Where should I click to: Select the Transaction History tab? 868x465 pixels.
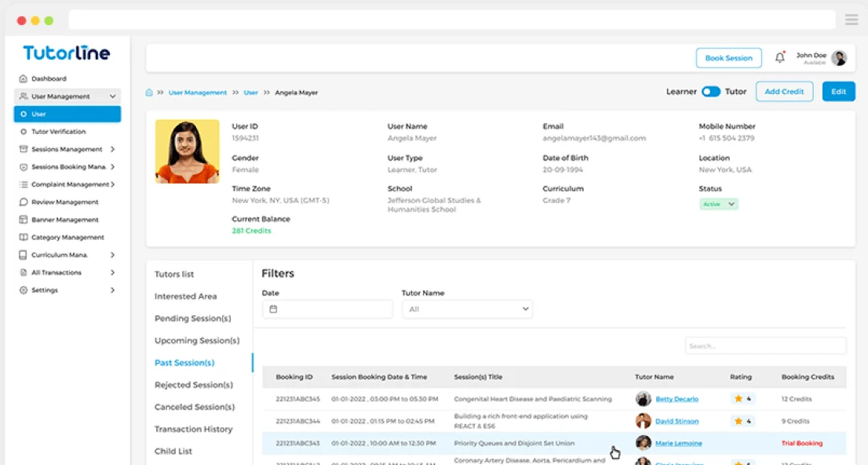(193, 430)
